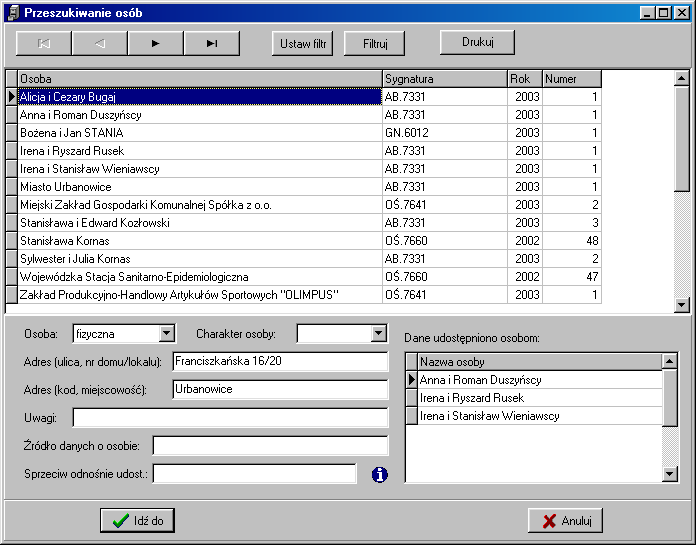Select Anna i Roman Duszyńscy in shared list
Screen dimensions: 696x545
tap(540, 380)
